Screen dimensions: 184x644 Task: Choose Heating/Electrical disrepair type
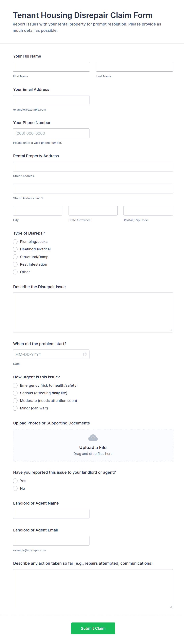click(x=15, y=249)
